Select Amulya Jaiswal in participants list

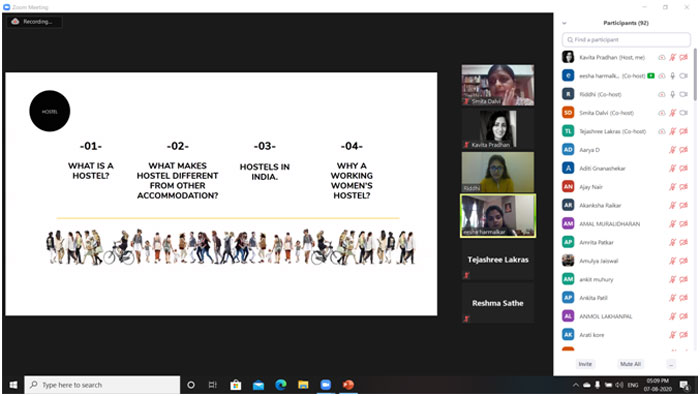click(626, 261)
